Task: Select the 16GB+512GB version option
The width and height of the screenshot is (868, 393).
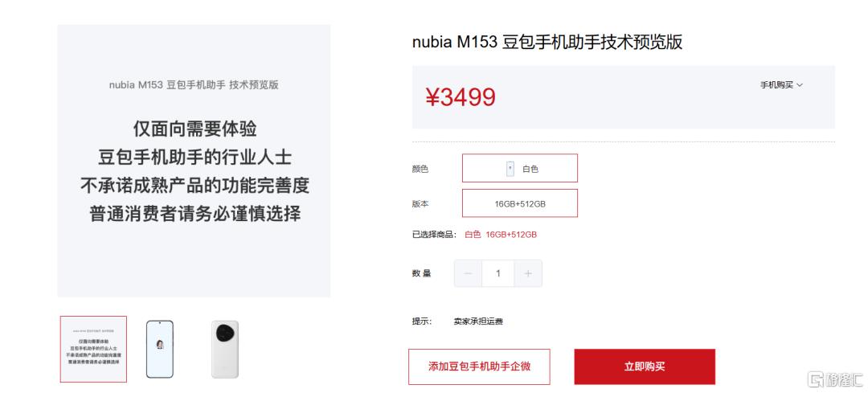Action: click(x=520, y=203)
